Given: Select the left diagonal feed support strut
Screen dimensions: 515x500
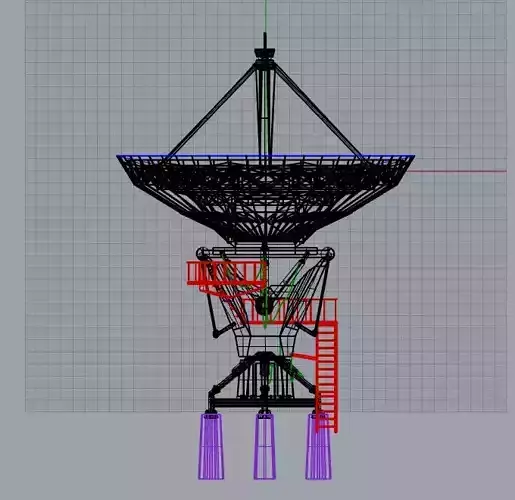Looking at the screenshot, I should (x=212, y=111).
